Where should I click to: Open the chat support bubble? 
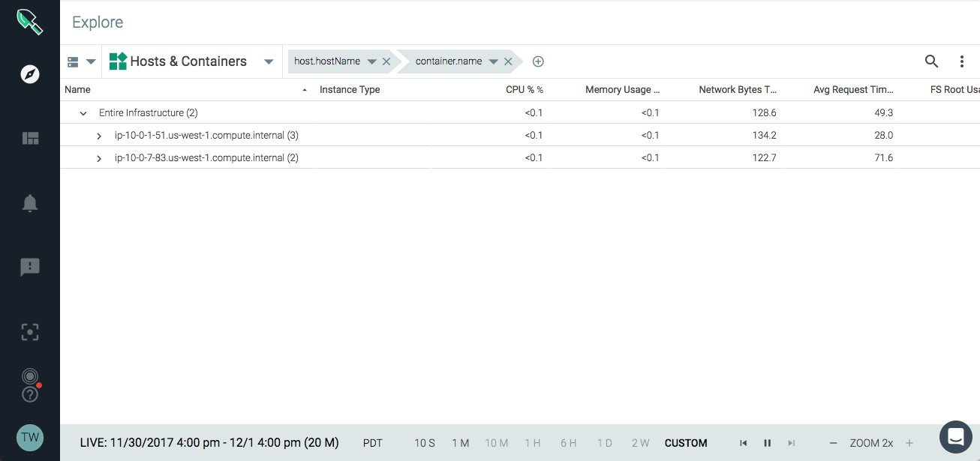955,436
